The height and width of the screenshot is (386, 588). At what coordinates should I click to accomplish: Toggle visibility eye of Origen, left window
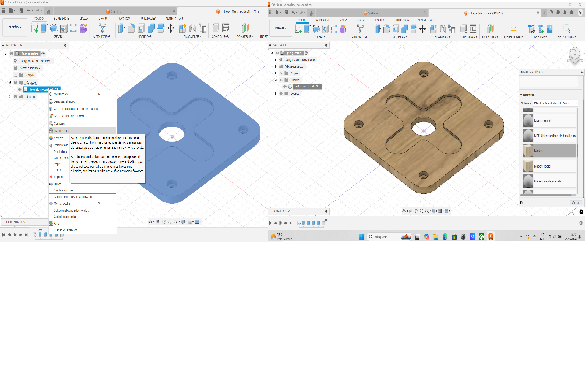[16, 75]
